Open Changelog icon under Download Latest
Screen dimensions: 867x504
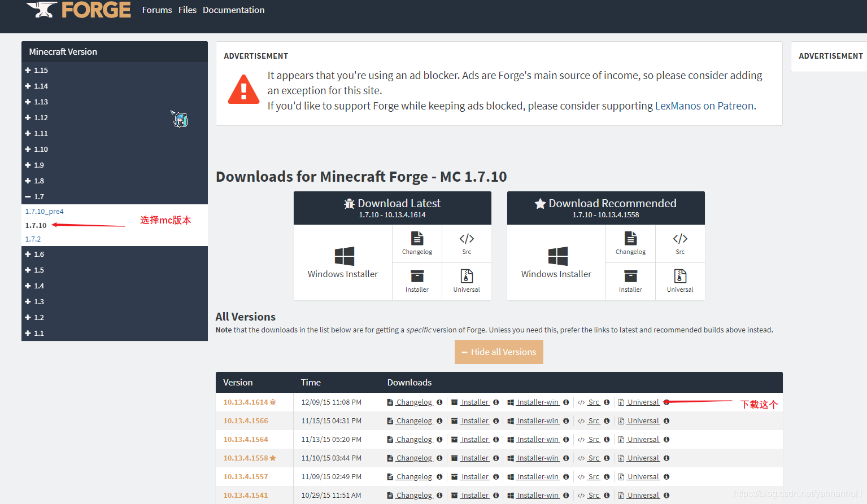417,243
